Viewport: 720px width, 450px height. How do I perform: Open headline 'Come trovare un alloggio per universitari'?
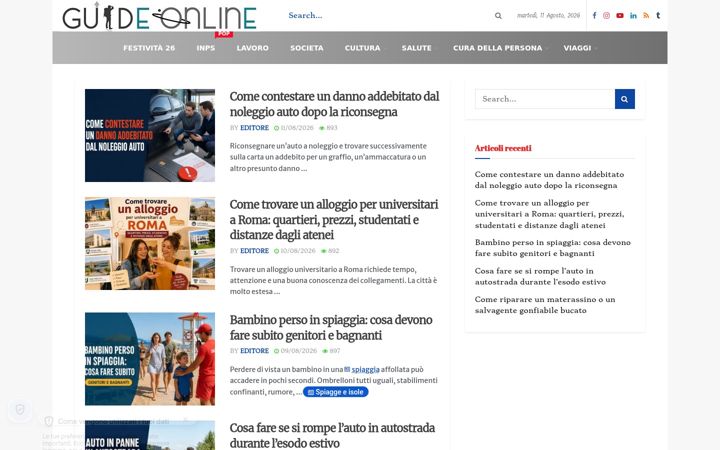click(334, 219)
